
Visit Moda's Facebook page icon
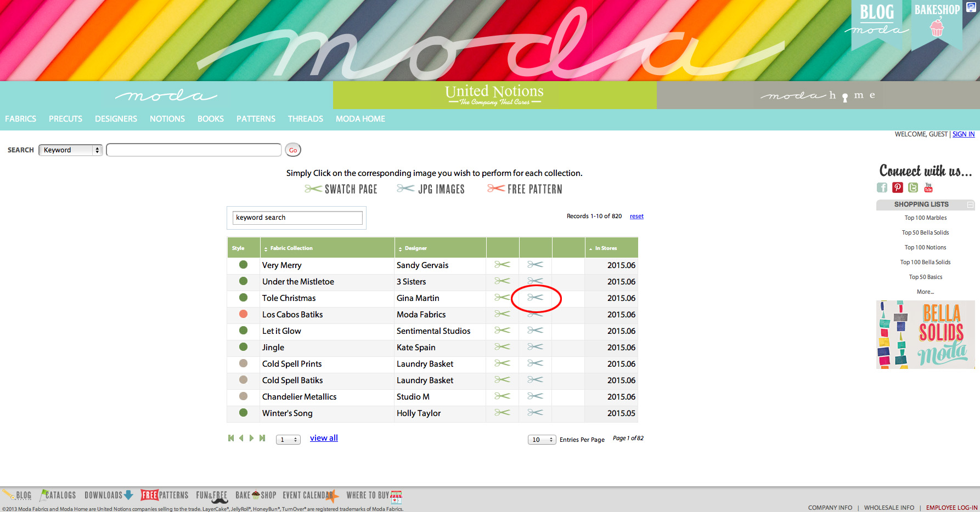click(x=882, y=187)
